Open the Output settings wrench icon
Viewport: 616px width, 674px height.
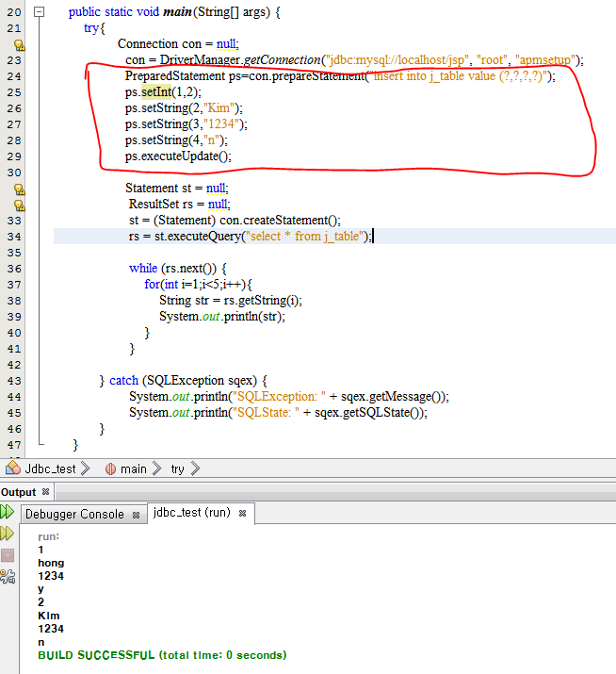(8, 575)
